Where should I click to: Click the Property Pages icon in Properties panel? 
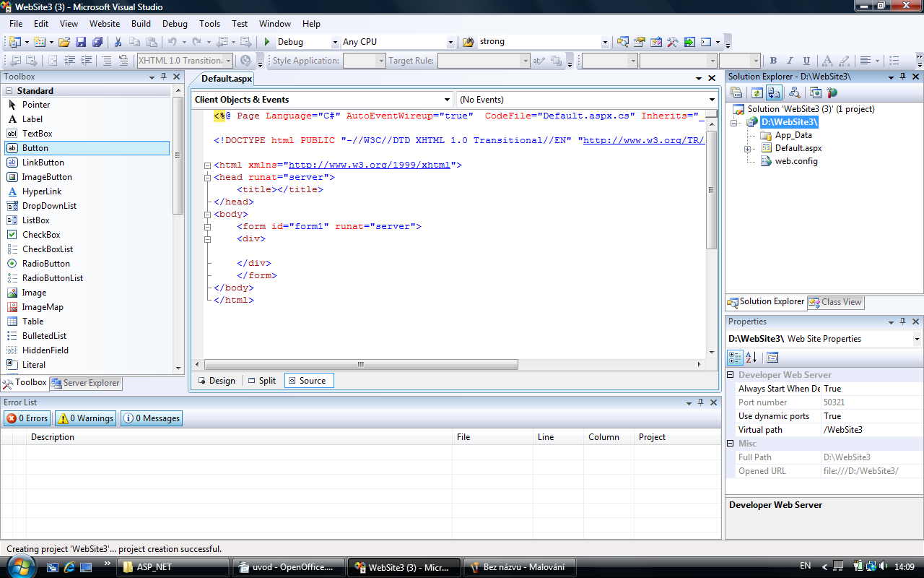772,357
